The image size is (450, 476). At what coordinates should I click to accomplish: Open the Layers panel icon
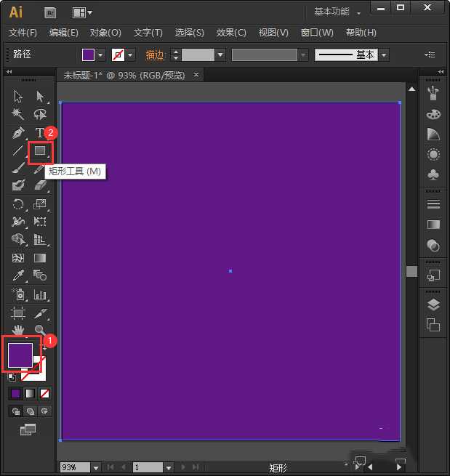[x=433, y=304]
